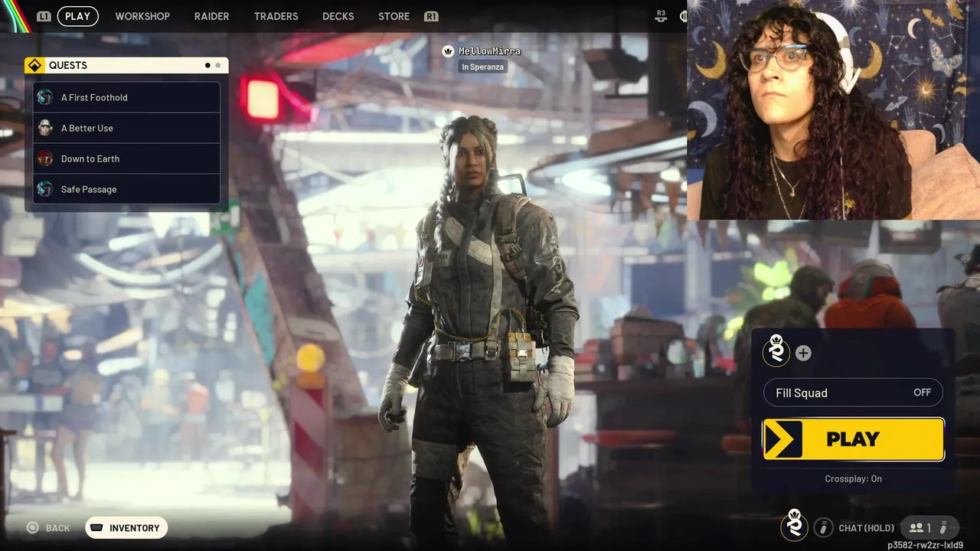This screenshot has height=551, width=980.
Task: Open the WORKSHOP tab
Action: (x=142, y=16)
